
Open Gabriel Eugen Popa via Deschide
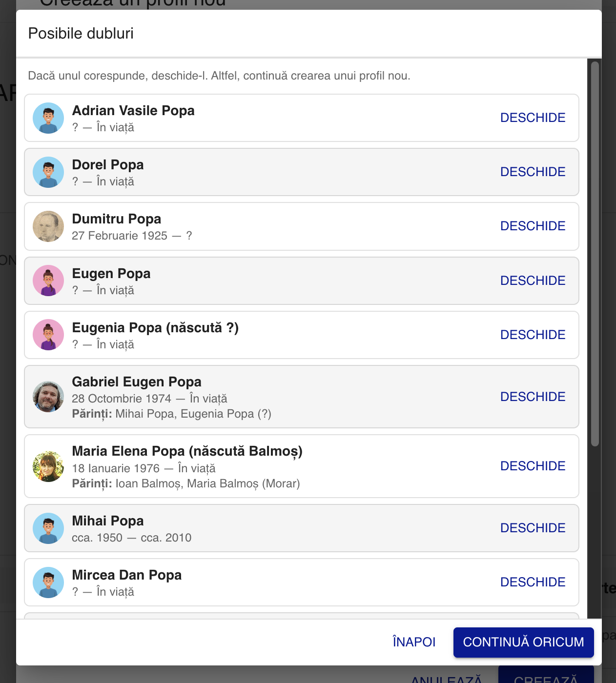(x=533, y=397)
